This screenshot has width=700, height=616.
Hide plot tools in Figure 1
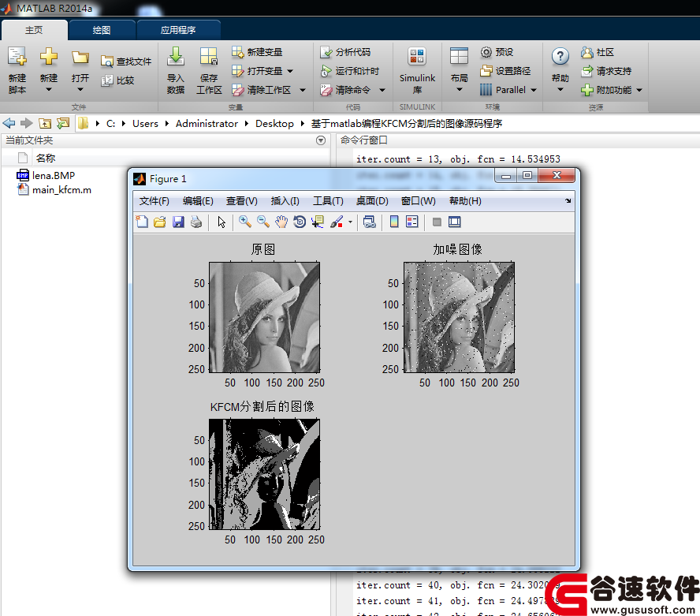pos(437,222)
